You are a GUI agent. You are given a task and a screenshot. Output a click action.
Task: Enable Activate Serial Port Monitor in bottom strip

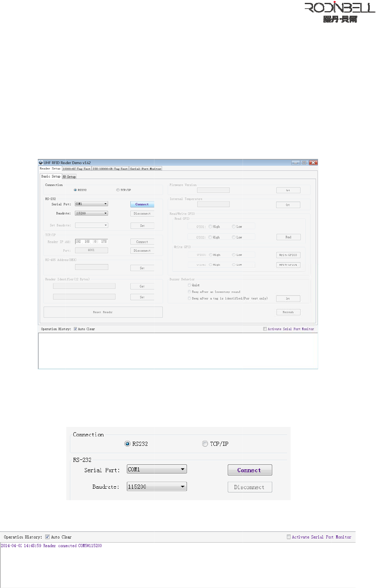(289, 537)
